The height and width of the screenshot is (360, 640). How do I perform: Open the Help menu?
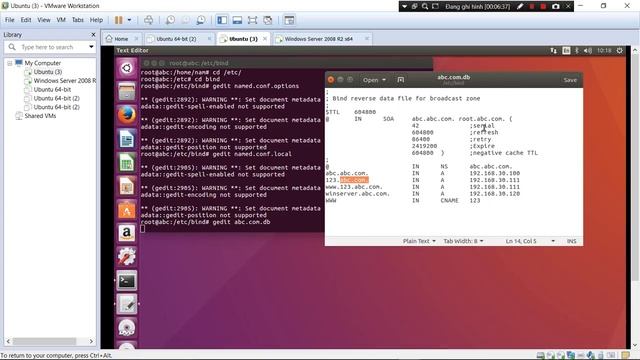96,20
